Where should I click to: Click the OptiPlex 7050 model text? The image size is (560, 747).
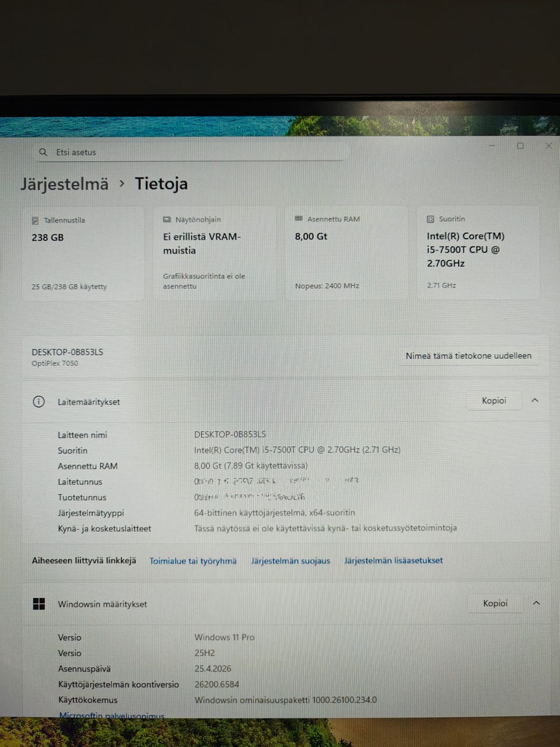tap(55, 363)
